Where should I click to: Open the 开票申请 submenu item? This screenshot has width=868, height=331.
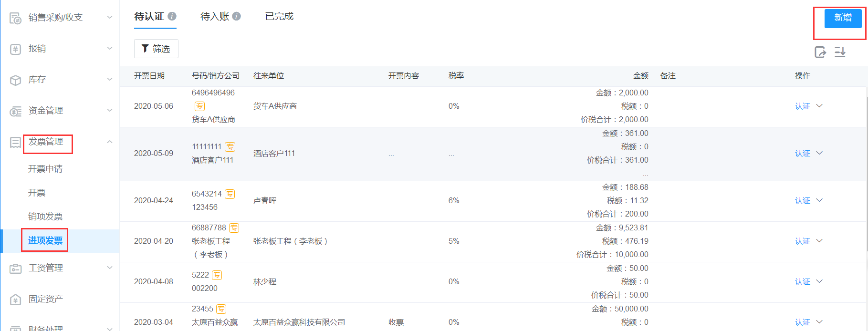coord(45,169)
